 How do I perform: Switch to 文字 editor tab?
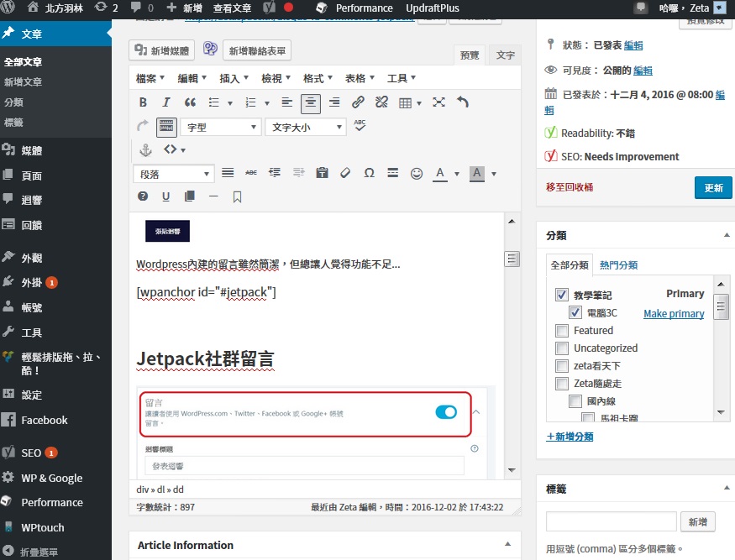(x=505, y=55)
